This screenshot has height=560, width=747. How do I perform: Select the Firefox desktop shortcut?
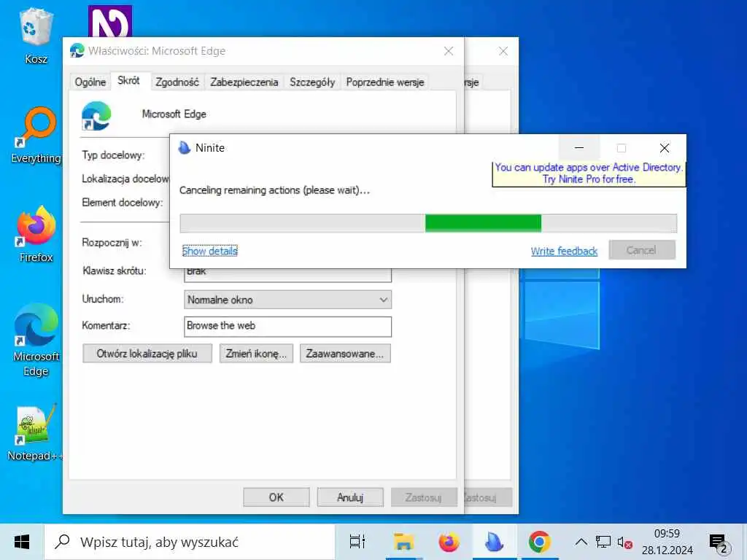point(36,234)
